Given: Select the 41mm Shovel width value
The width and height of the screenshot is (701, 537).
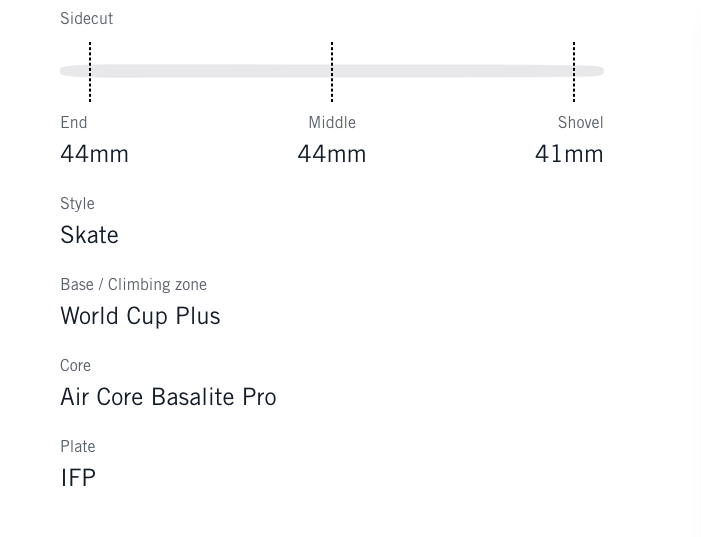Looking at the screenshot, I should (569, 154).
